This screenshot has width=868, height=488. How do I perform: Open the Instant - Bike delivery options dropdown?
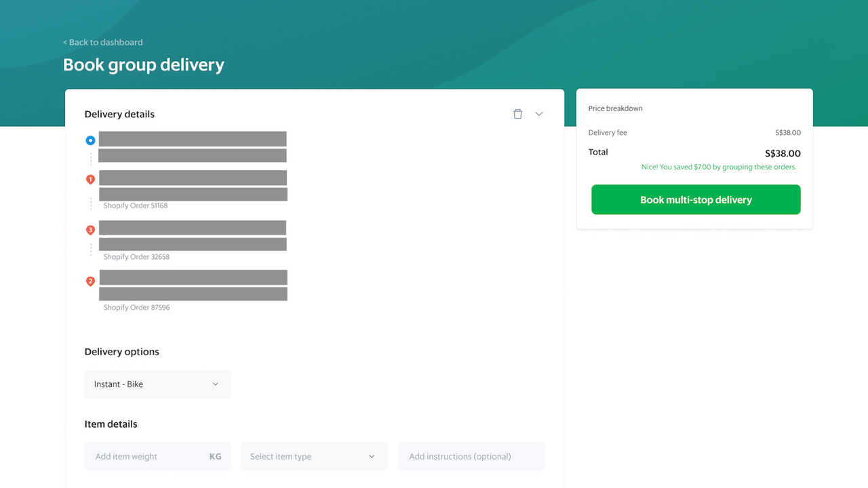click(x=157, y=384)
